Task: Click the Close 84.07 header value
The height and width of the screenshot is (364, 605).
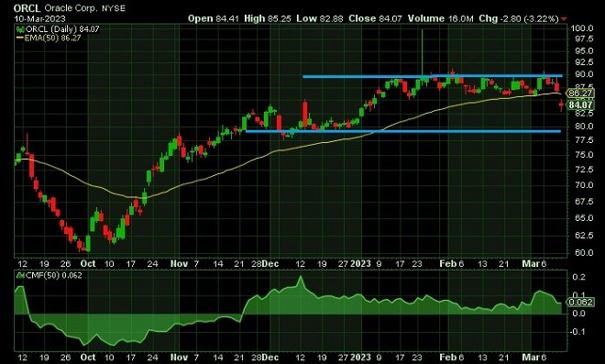Action: (375, 18)
